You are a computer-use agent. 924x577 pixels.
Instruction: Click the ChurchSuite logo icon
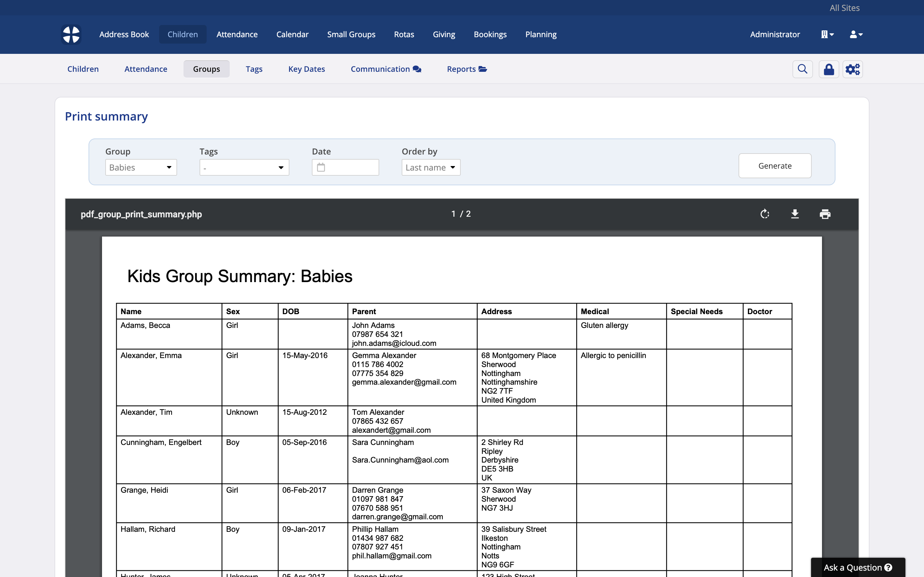point(71,34)
